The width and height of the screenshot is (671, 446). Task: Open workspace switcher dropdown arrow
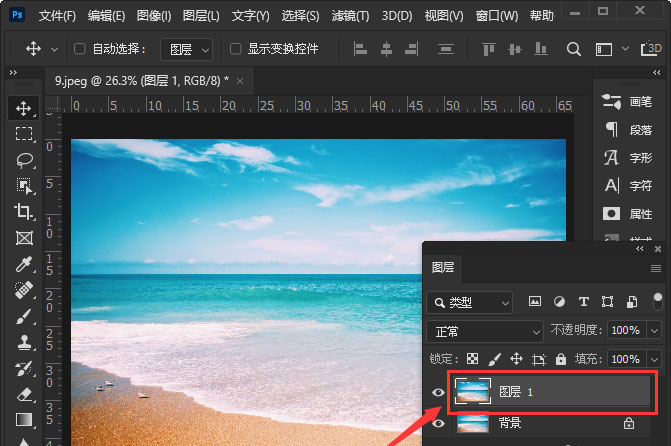(625, 48)
